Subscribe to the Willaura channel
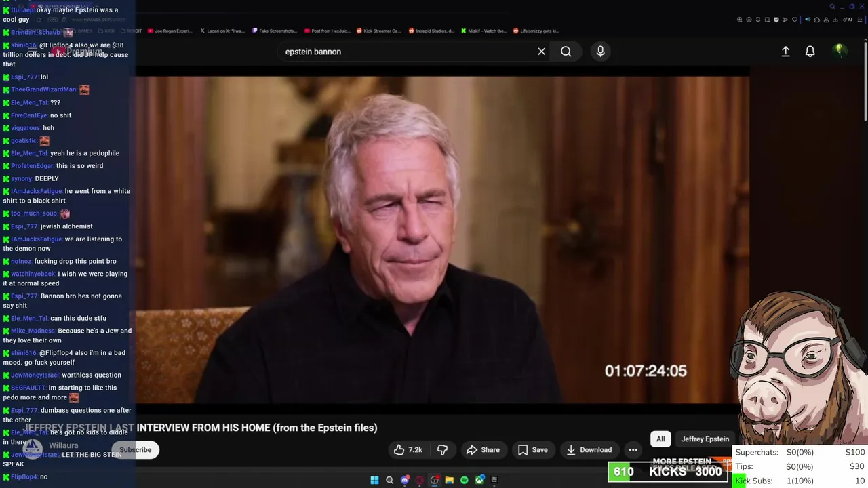868x488 pixels. click(x=136, y=449)
